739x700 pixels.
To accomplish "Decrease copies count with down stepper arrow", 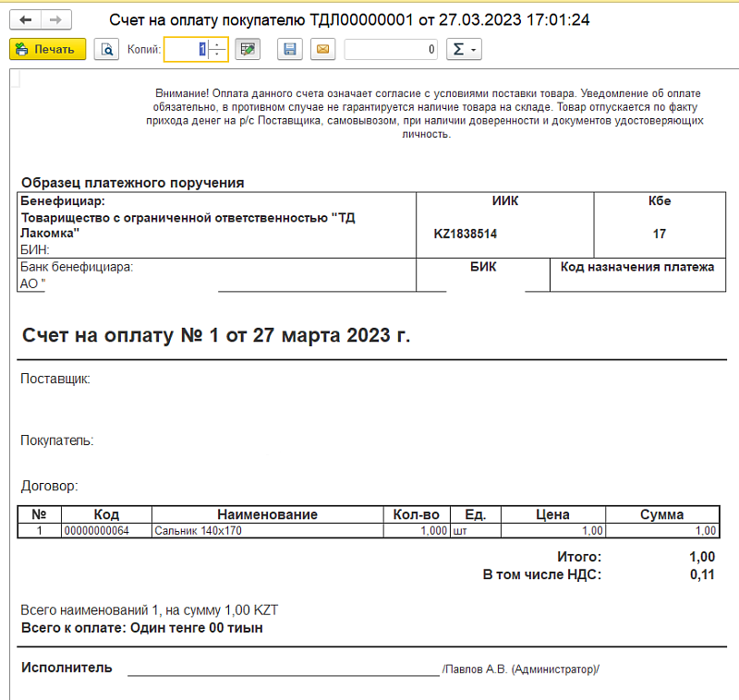I will (217, 55).
